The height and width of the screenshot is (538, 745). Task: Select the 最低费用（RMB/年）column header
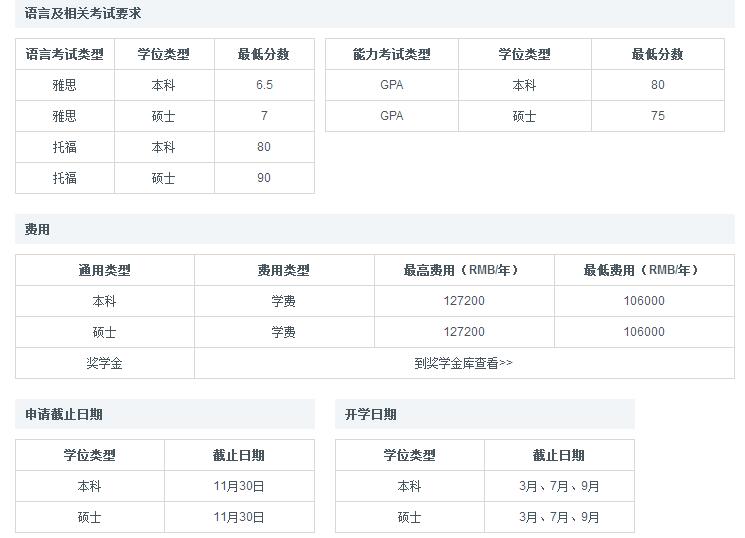(x=643, y=270)
